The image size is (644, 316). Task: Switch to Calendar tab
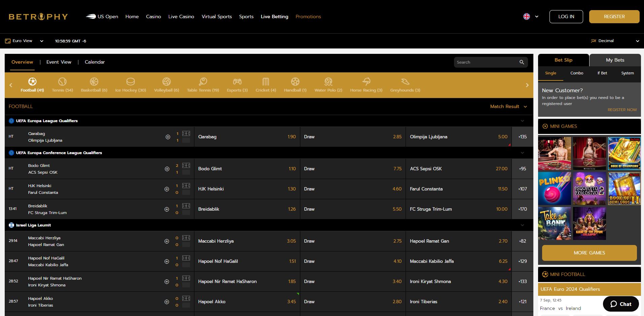[95, 62]
